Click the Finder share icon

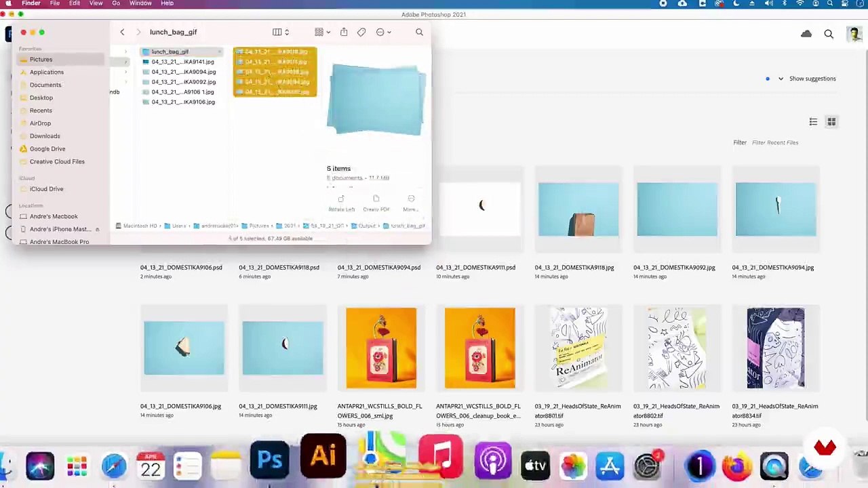[x=344, y=32]
